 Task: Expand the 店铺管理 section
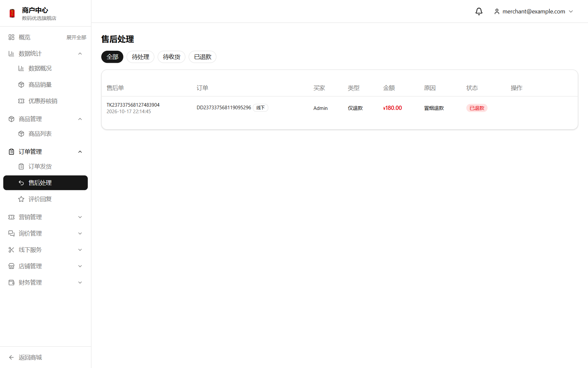click(80, 266)
